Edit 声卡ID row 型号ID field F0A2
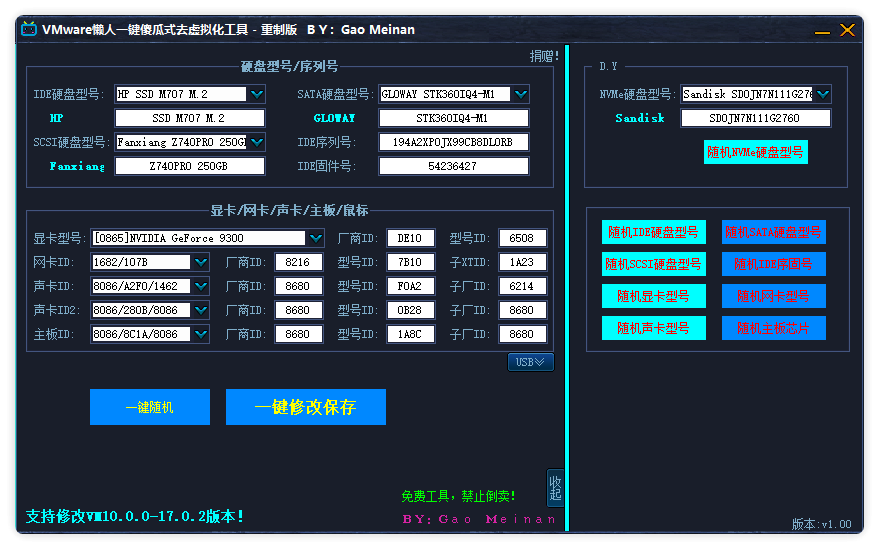This screenshot has height=549, width=879. click(410, 286)
